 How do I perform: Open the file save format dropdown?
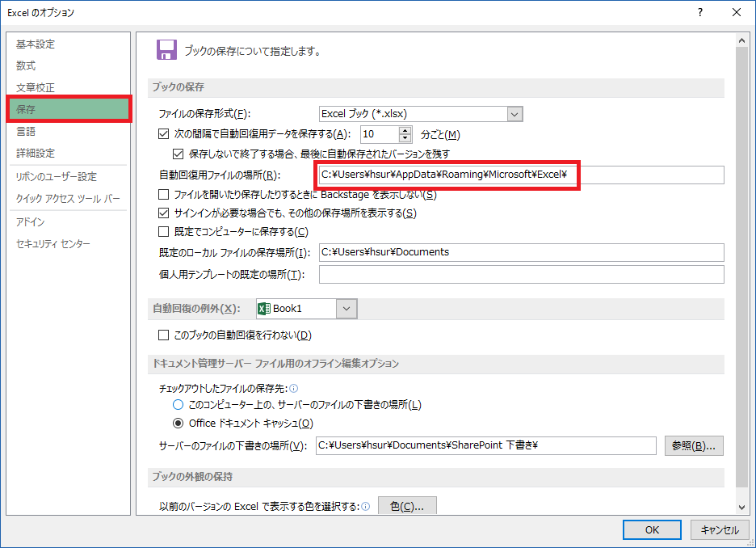(515, 114)
